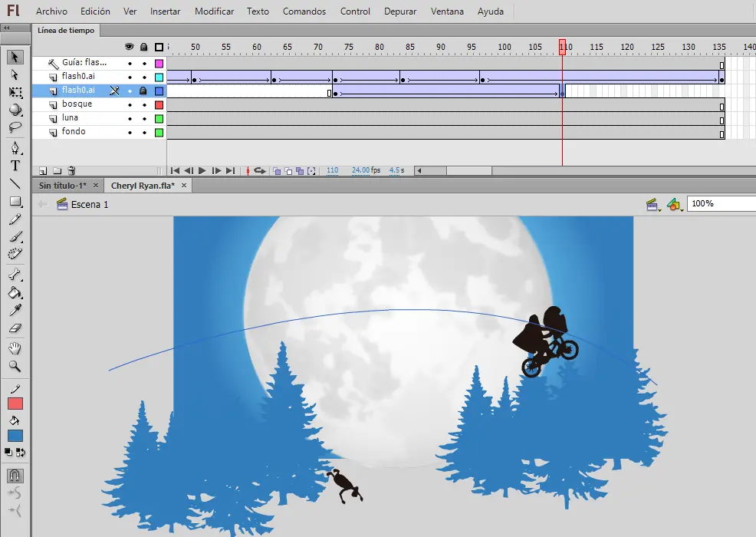756x537 pixels.
Task: Toggle Snap to Objects magnet
Action: [15, 476]
